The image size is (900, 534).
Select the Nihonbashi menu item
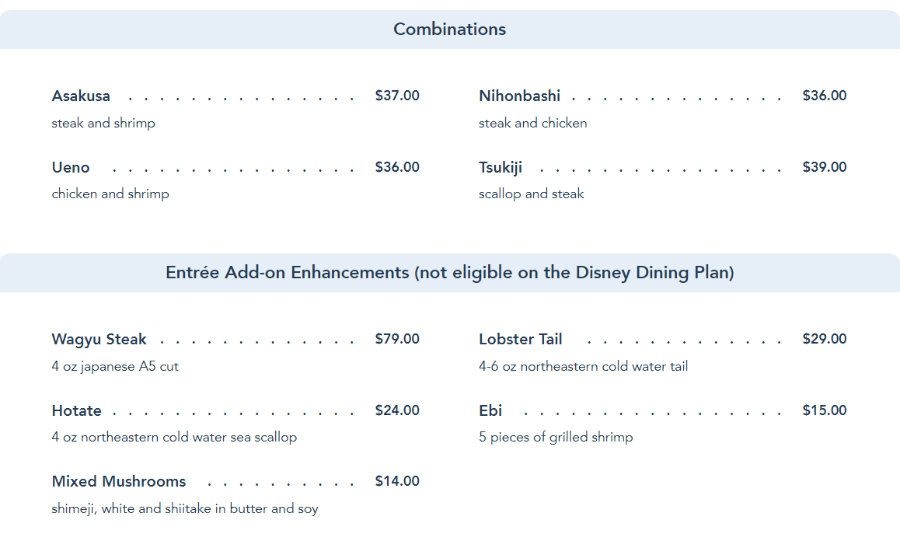519,96
